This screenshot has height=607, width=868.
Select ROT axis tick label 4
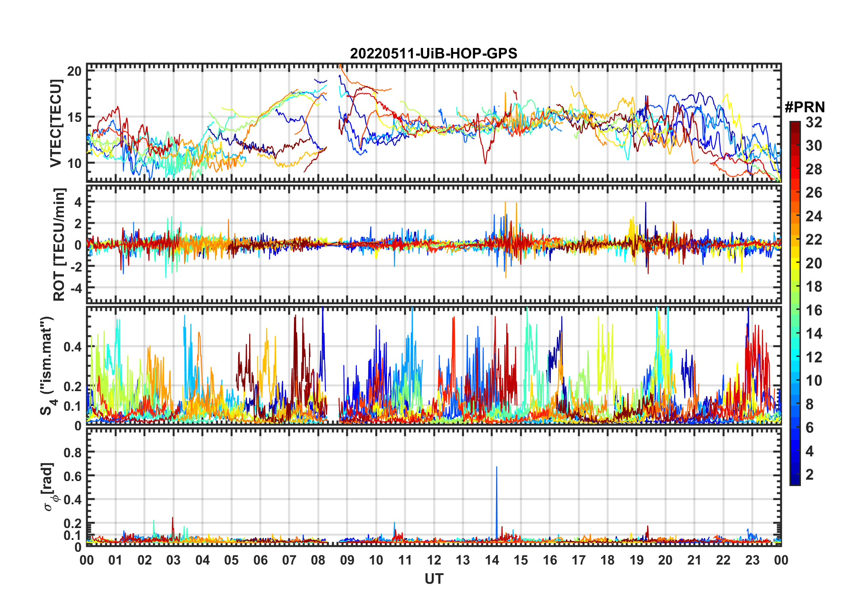[78, 202]
